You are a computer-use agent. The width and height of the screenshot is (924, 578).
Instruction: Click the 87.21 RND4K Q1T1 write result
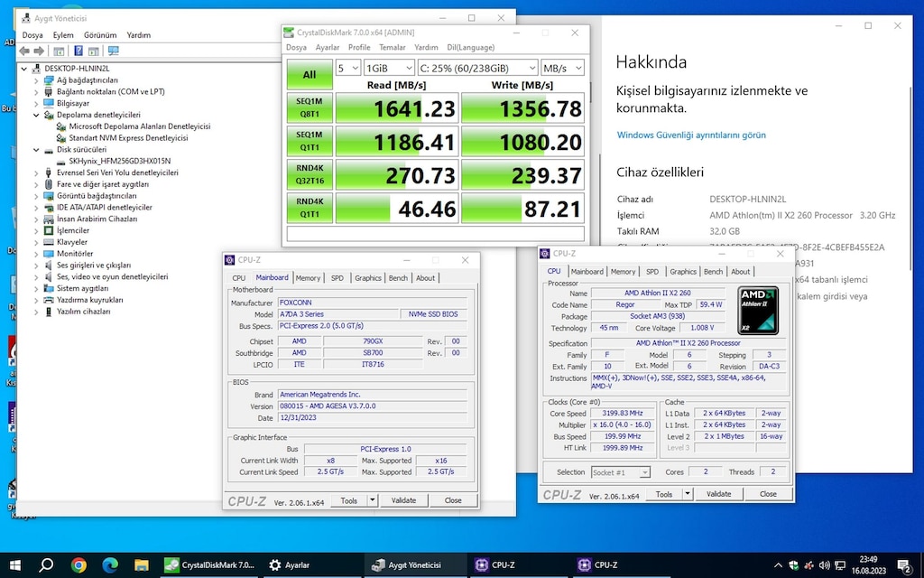tap(522, 209)
